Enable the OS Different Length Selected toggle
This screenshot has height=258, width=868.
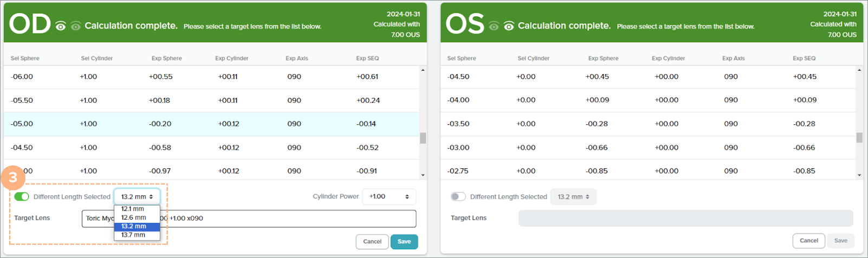tap(458, 196)
